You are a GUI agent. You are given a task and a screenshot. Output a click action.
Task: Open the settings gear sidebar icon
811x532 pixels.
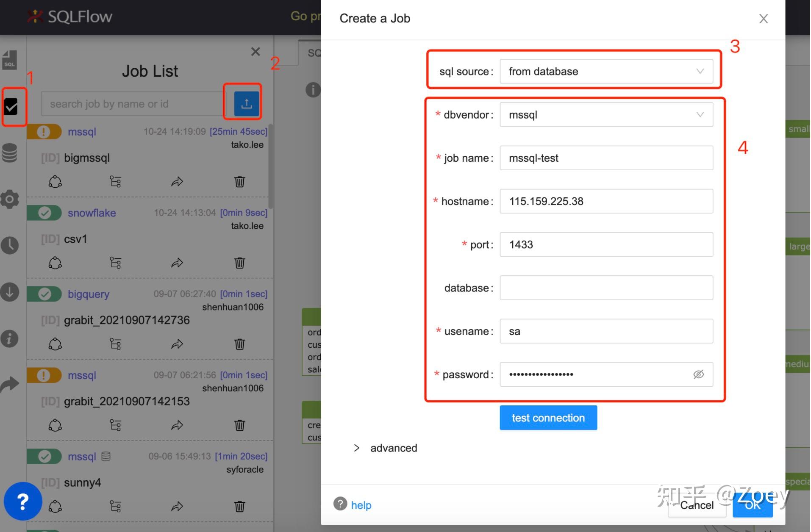(10, 199)
